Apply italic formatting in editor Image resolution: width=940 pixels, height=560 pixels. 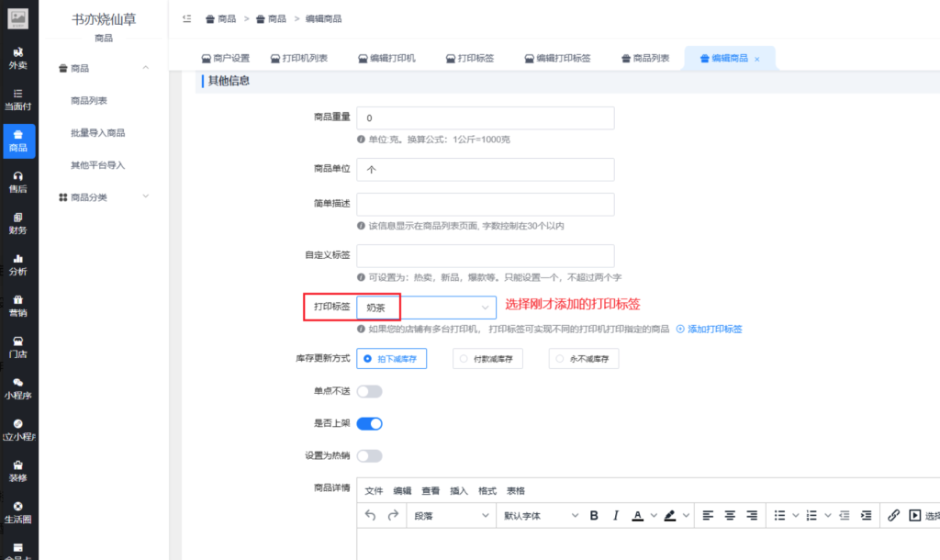[616, 516]
